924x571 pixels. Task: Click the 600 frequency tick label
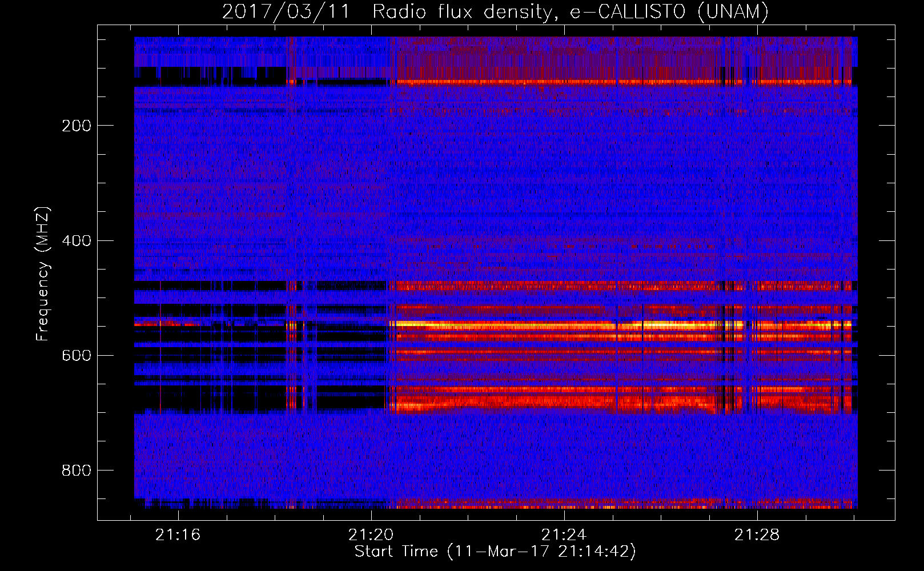point(77,356)
